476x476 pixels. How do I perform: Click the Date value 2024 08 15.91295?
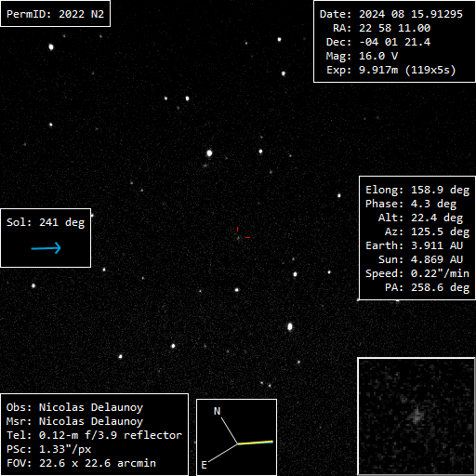411,14
